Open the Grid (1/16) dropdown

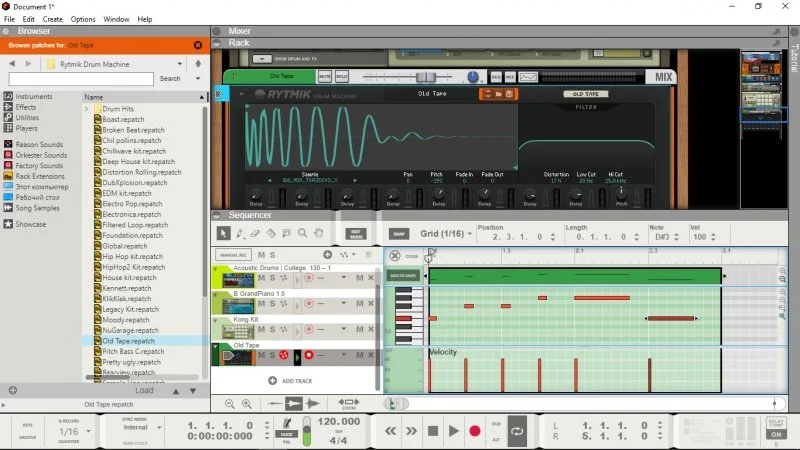tap(445, 234)
